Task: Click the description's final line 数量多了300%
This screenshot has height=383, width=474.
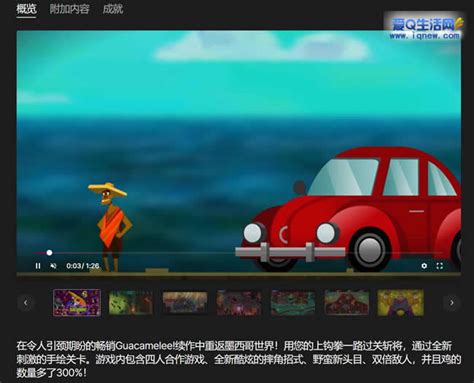Action: click(52, 373)
